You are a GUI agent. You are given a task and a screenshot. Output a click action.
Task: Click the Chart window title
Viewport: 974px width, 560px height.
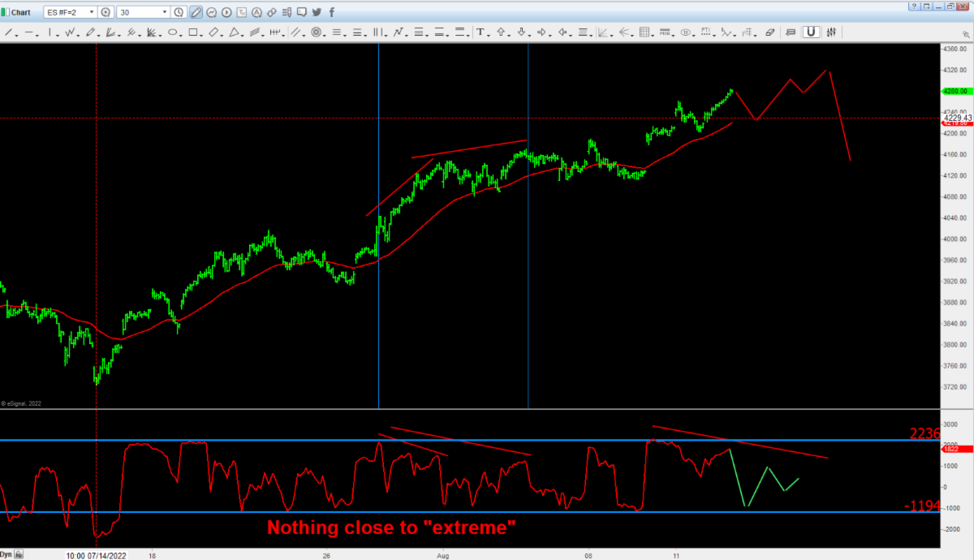(x=20, y=12)
